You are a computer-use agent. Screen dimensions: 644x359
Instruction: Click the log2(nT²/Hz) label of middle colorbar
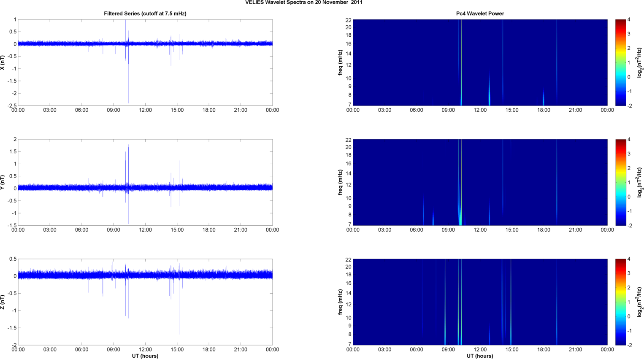click(640, 182)
